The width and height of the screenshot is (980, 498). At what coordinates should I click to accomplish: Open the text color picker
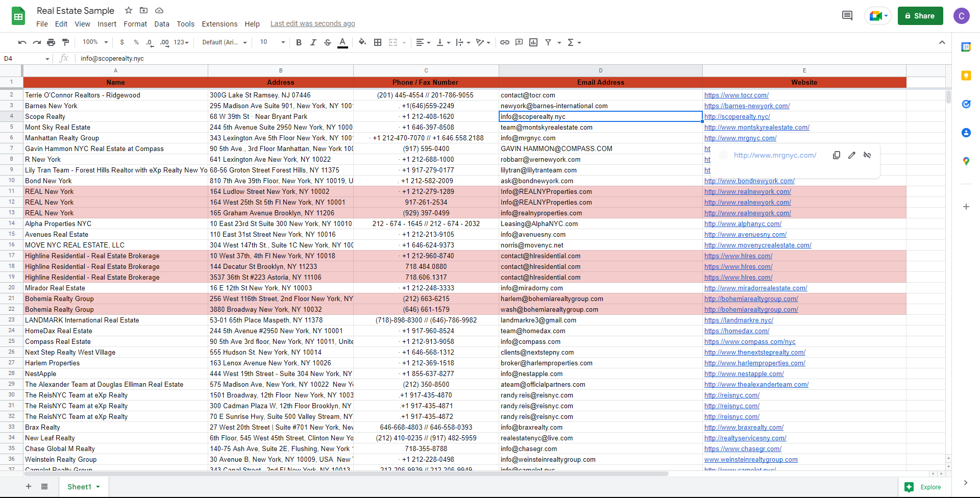342,42
